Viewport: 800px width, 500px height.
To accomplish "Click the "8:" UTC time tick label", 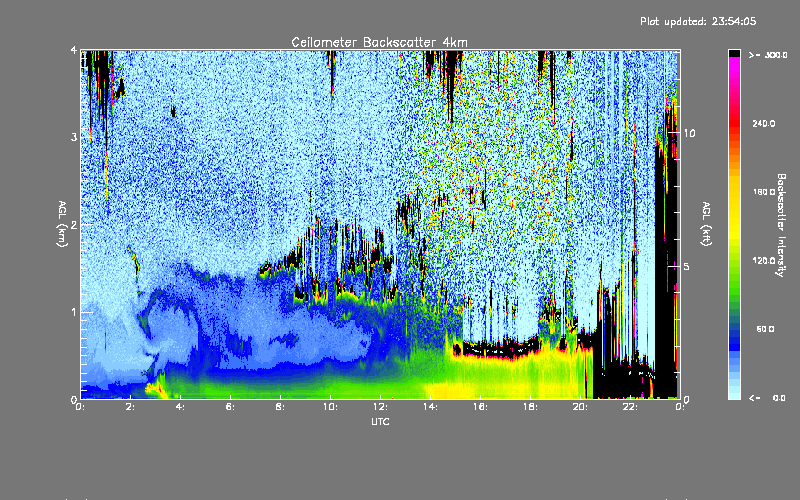I will [280, 407].
